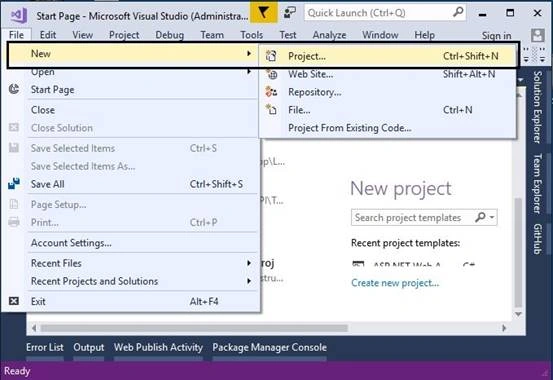Click the New Project icon in submenu
553x380 pixels.
click(x=271, y=56)
